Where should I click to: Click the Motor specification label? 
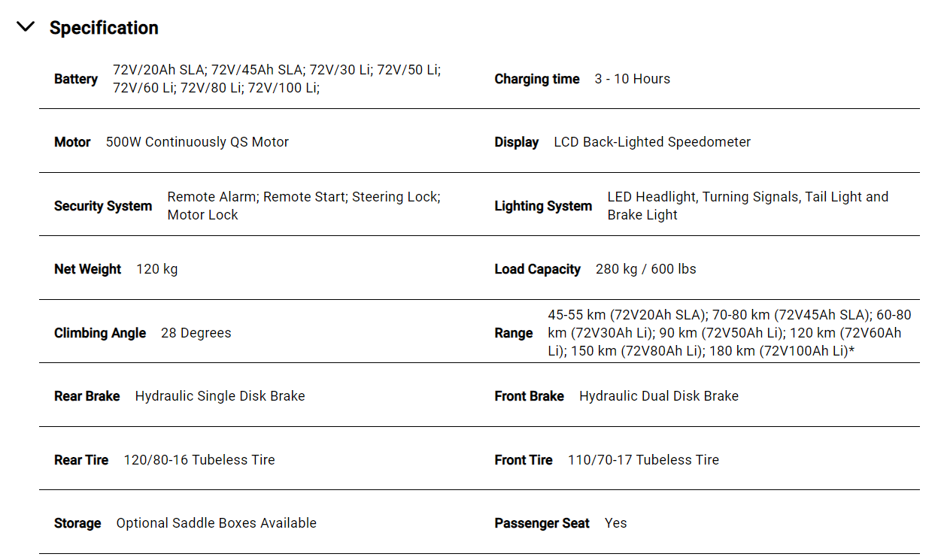pyautogui.click(x=72, y=142)
